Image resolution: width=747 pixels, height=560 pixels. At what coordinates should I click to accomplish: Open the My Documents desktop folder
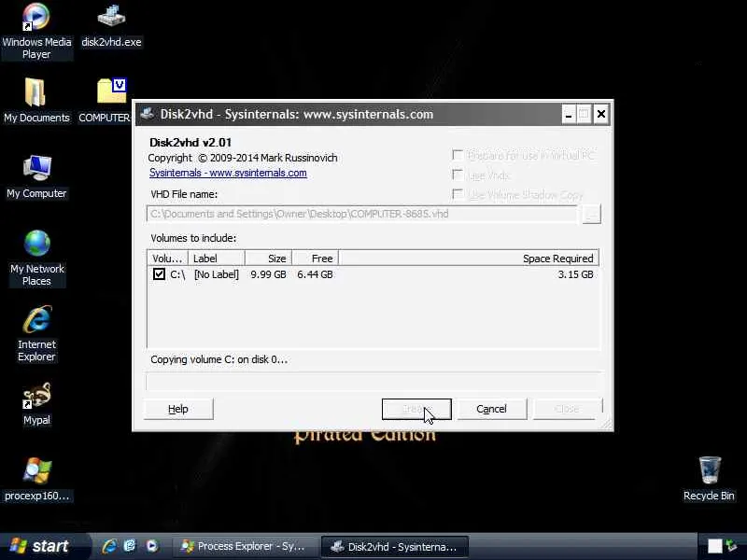coord(36,101)
